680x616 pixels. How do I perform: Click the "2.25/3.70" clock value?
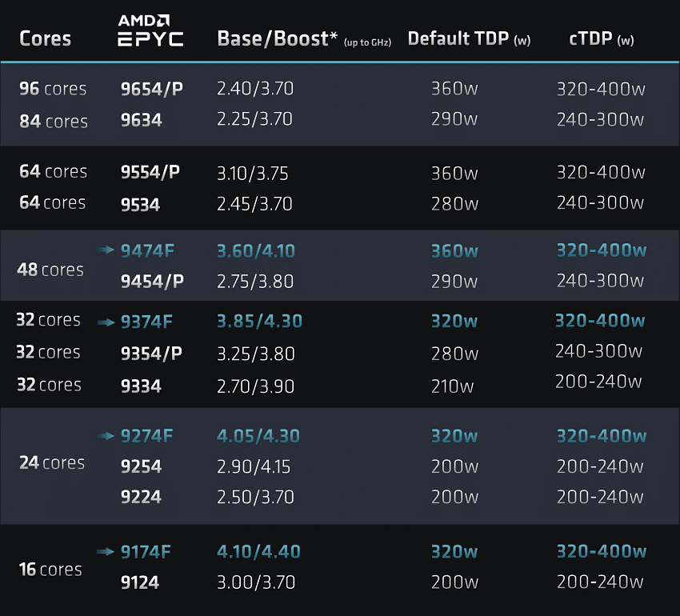point(255,119)
